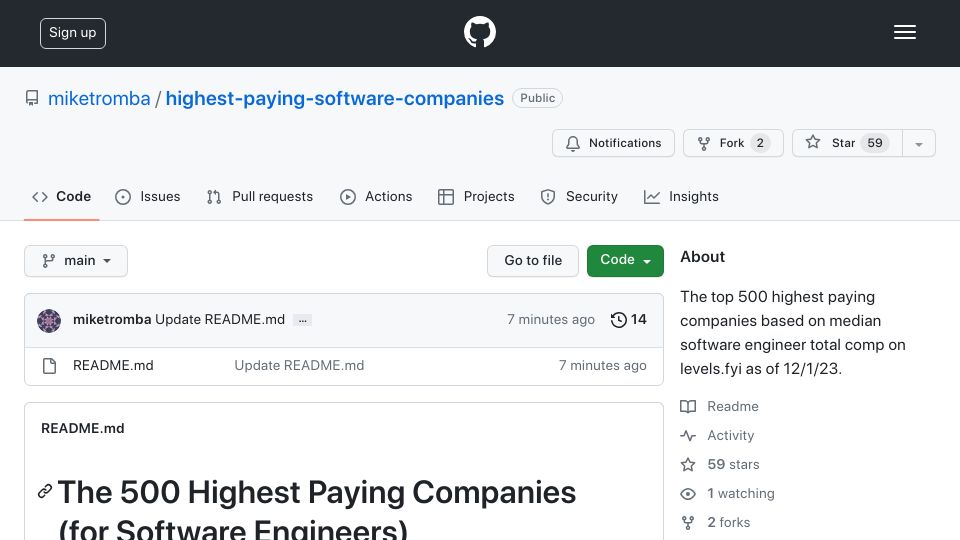Click the Notifications bell button
960x540 pixels.
coord(613,143)
